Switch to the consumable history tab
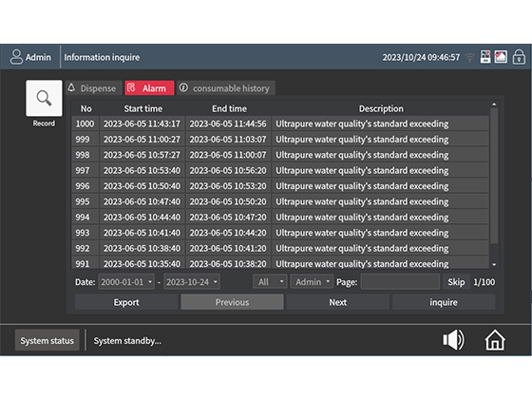 coord(226,88)
